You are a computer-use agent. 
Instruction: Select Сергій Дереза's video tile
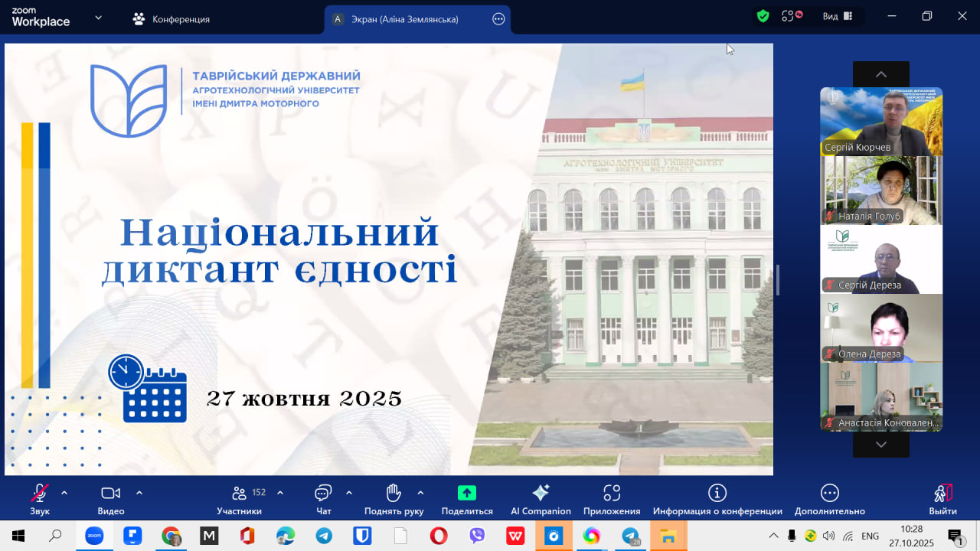click(x=881, y=259)
